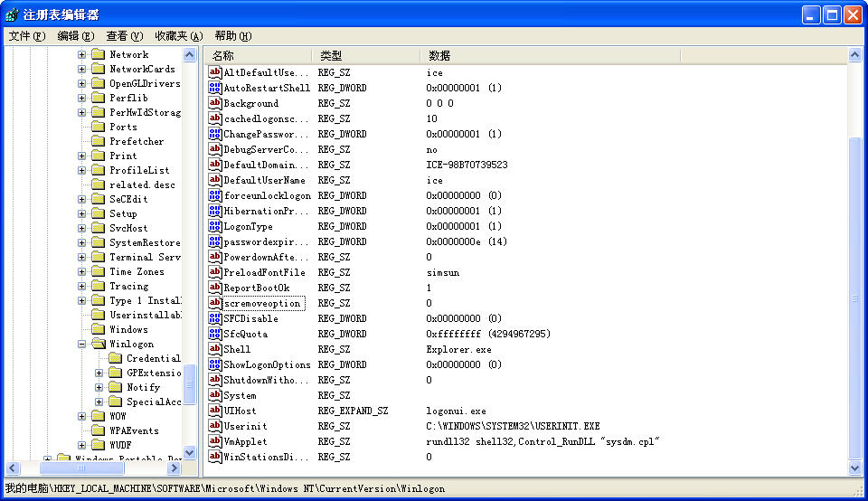868x501 pixels.
Task: Click the HibernationPr... DWORD icon
Action: (x=215, y=211)
